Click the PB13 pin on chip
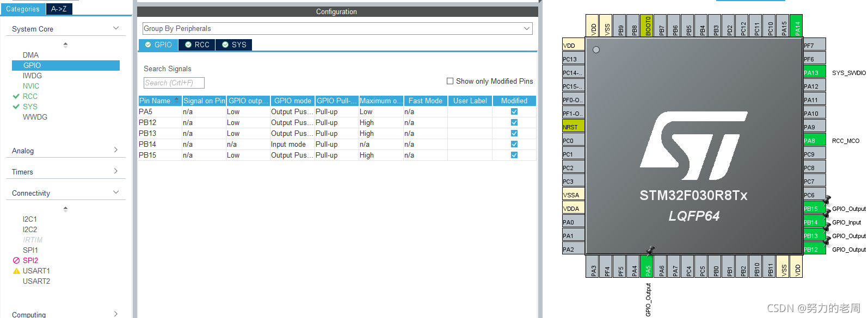This screenshot has height=318, width=868. 814,235
